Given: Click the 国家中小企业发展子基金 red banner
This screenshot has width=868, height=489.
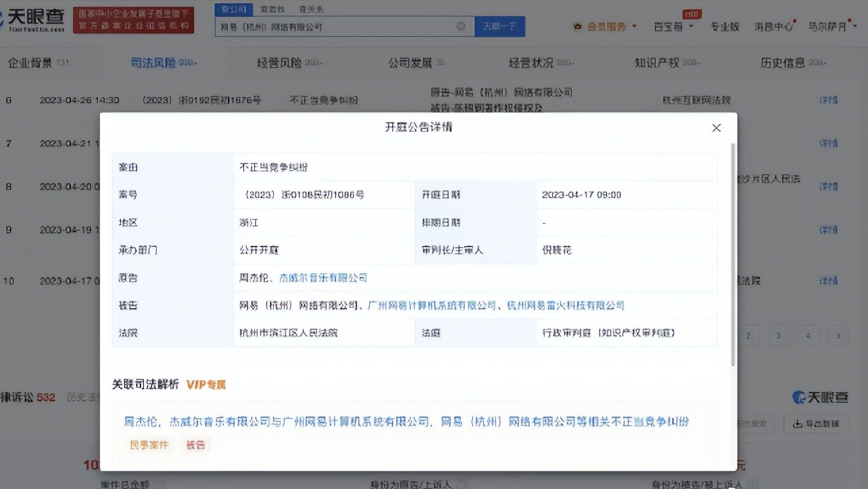Looking at the screenshot, I should click(x=133, y=20).
